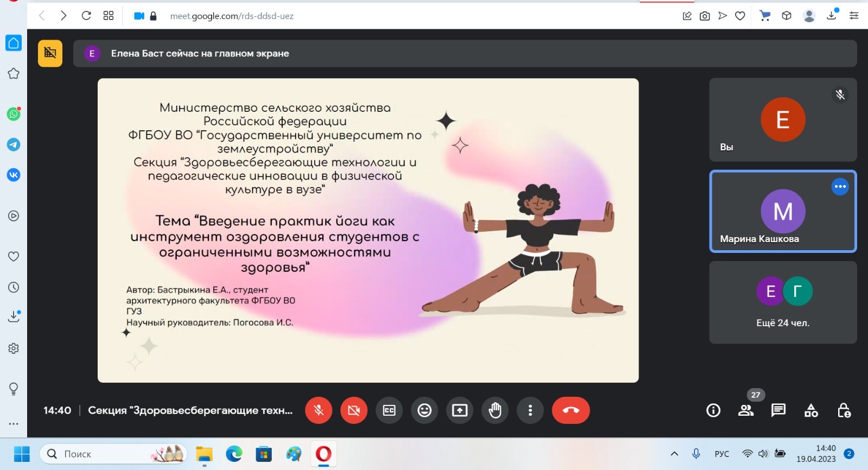This screenshot has width=868, height=470.
Task: Toggle the microphone mute button
Action: point(318,410)
